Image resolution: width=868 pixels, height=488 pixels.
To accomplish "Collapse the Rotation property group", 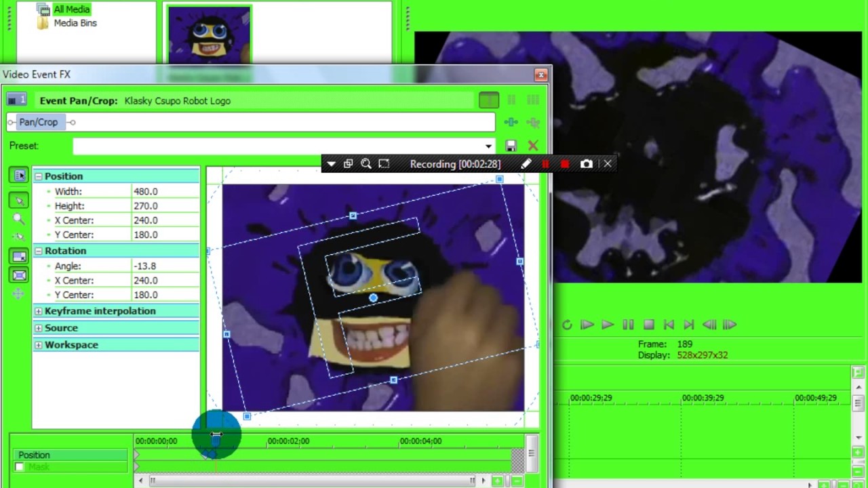I will click(x=39, y=251).
